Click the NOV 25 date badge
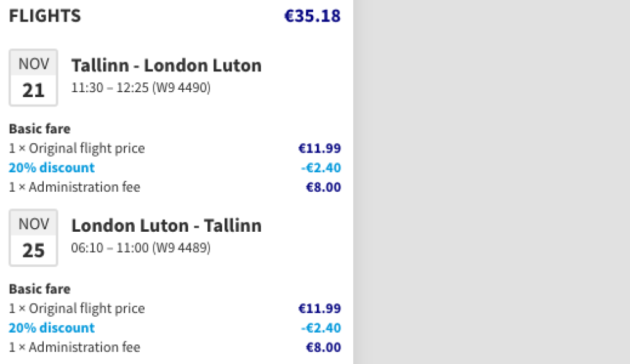The height and width of the screenshot is (364, 630). click(x=33, y=237)
